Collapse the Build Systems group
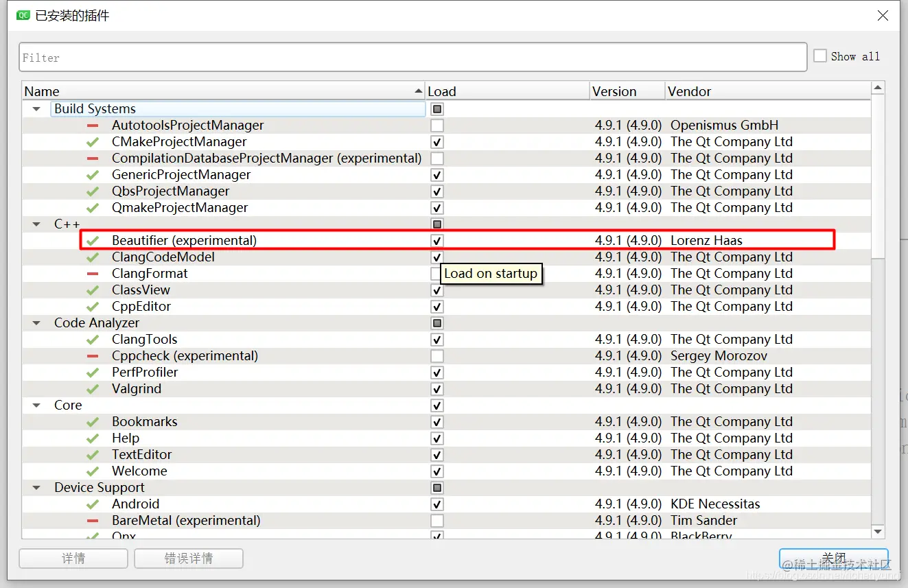Viewport: 908px width, 588px height. click(36, 109)
